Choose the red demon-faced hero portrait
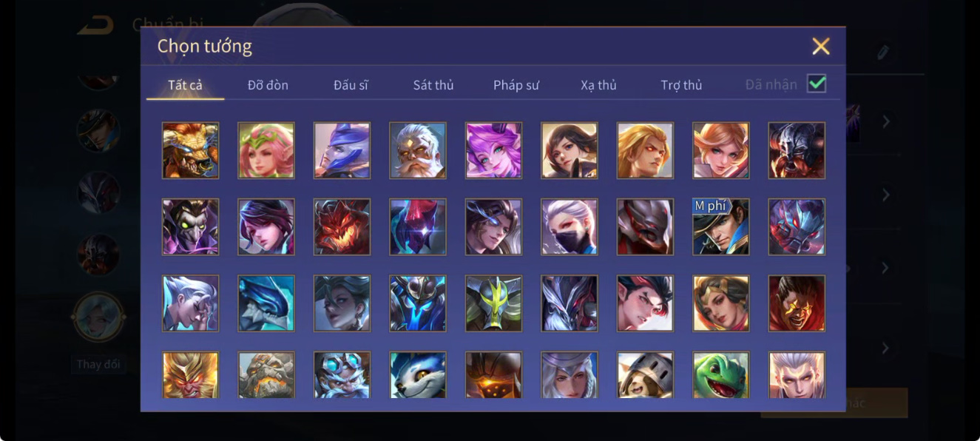The height and width of the screenshot is (441, 980). [342, 226]
